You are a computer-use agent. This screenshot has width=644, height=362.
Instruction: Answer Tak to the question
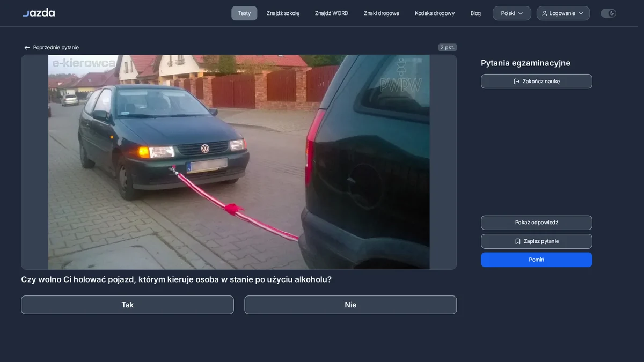[x=127, y=305]
